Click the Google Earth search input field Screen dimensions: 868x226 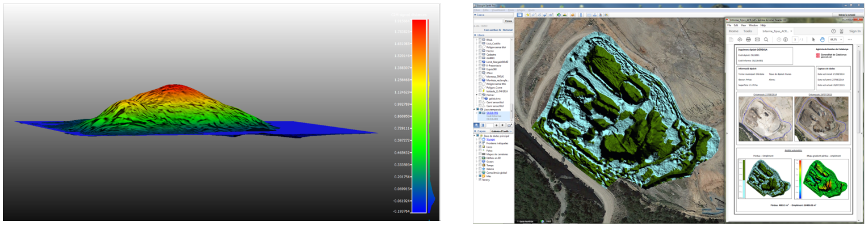coord(488,21)
